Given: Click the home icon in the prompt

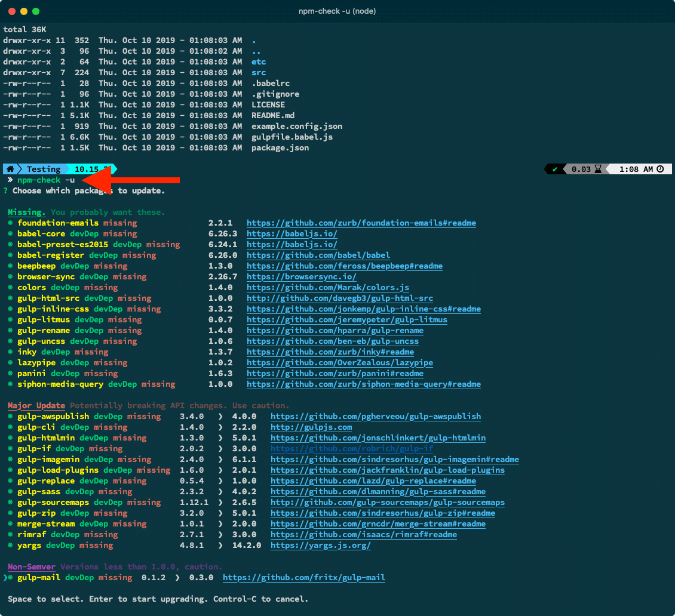Looking at the screenshot, I should [10, 169].
